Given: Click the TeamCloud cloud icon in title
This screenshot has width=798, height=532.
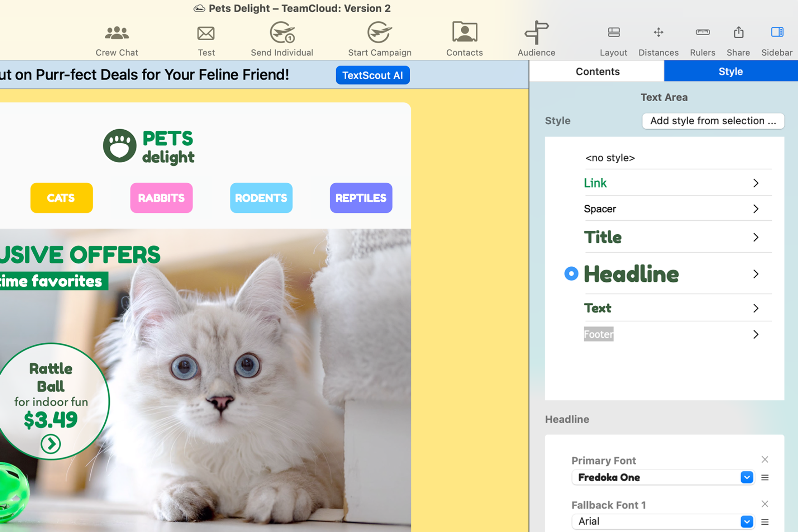Looking at the screenshot, I should click(x=199, y=8).
